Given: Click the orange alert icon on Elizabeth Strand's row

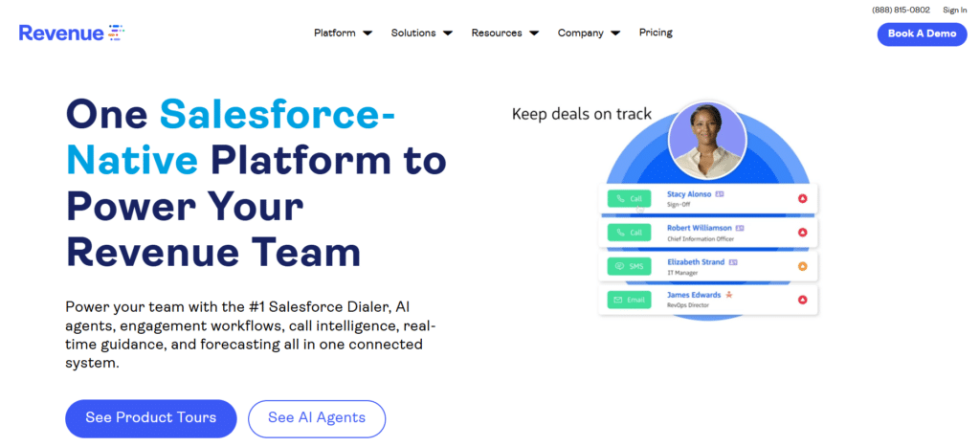Looking at the screenshot, I should coord(802,266).
